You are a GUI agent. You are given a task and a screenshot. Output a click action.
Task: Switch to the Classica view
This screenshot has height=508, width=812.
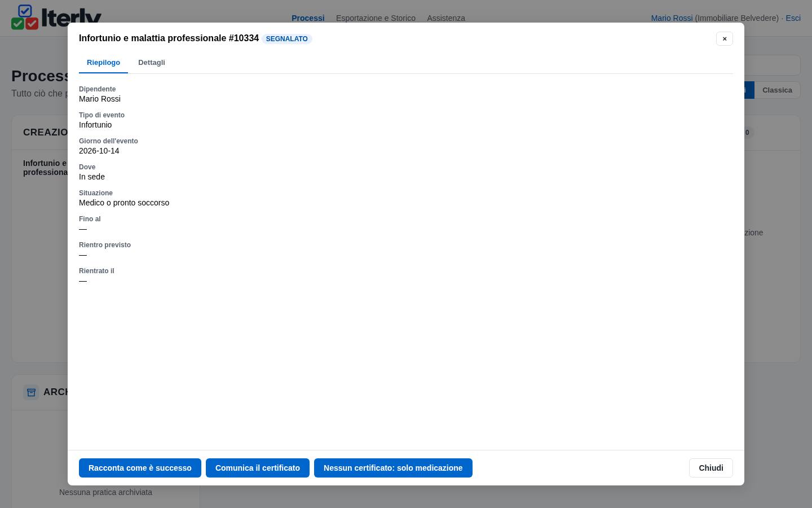pos(777,90)
